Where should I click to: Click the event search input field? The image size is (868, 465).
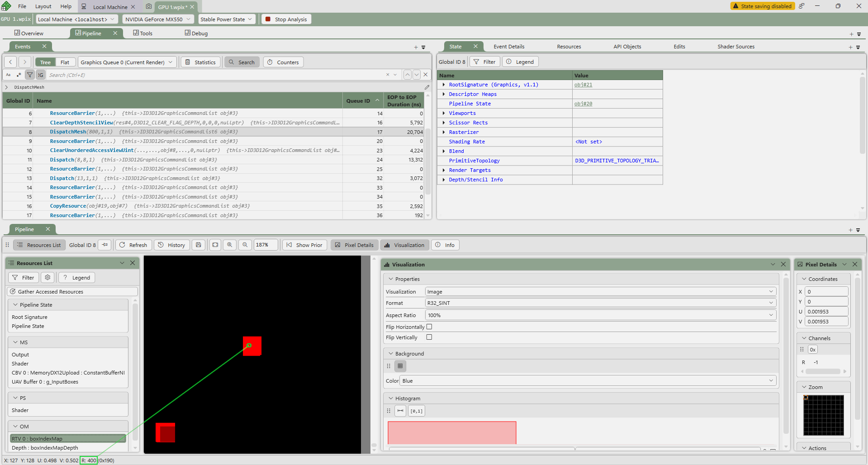217,75
